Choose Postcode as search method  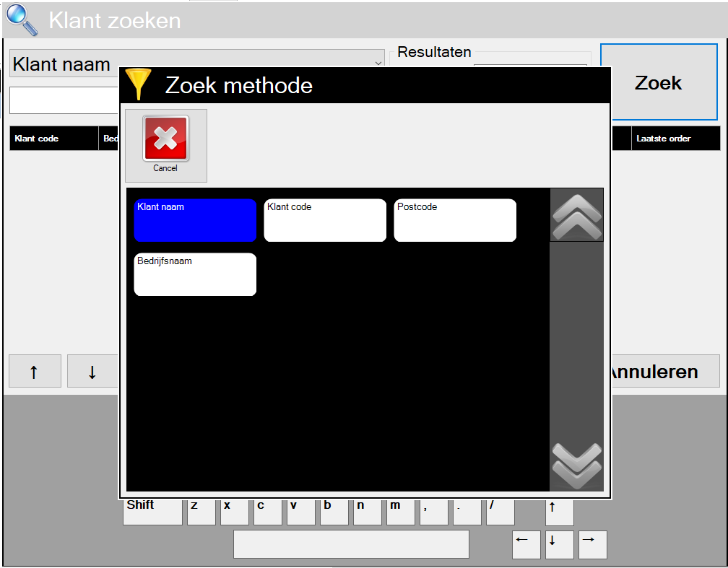coord(455,220)
